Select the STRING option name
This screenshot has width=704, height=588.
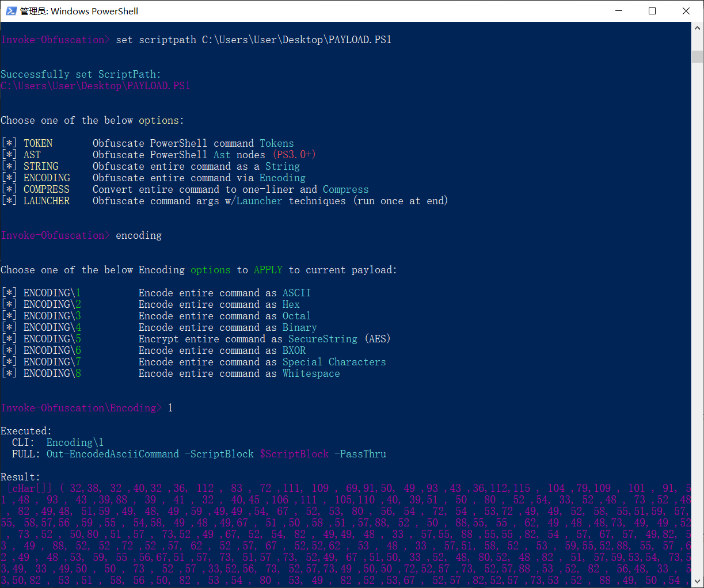click(41, 166)
